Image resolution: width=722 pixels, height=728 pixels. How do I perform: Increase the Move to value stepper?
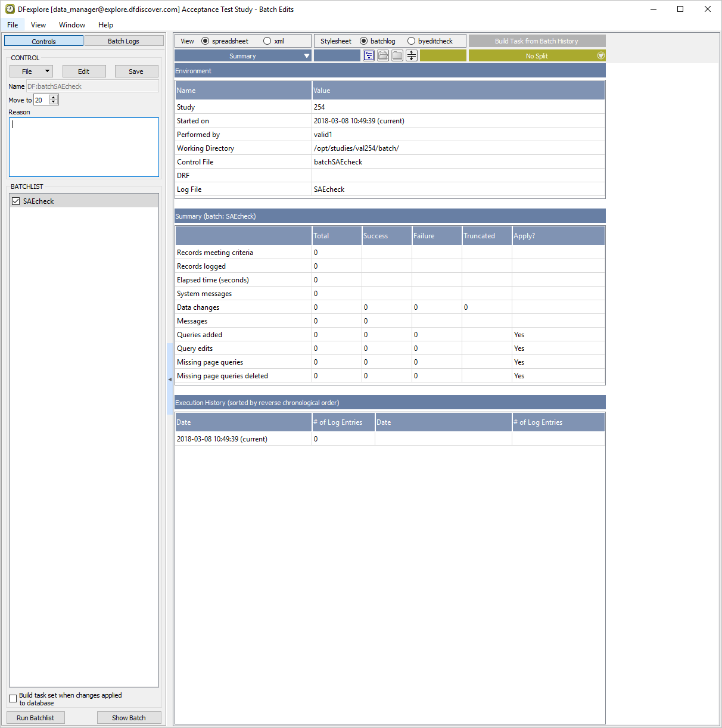pyautogui.click(x=54, y=98)
